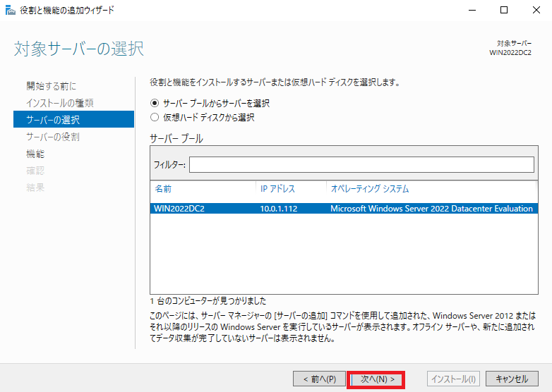Image resolution: width=552 pixels, height=392 pixels.
Task: Click the フィルター input field
Action: coord(361,164)
